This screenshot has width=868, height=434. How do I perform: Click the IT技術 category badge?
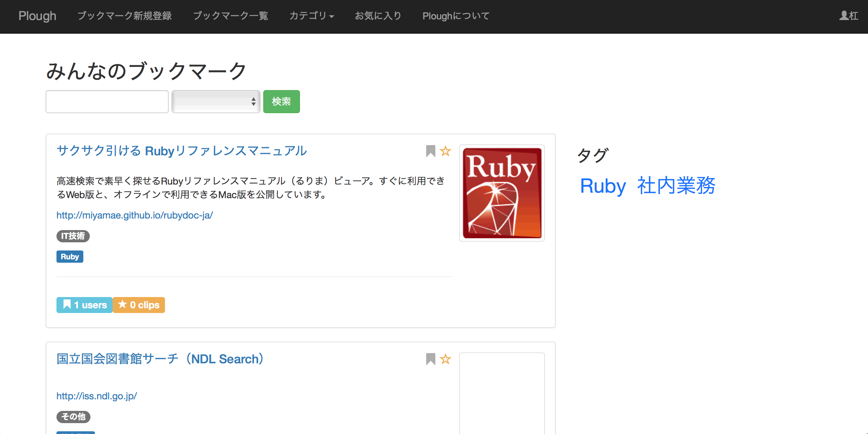click(x=73, y=236)
